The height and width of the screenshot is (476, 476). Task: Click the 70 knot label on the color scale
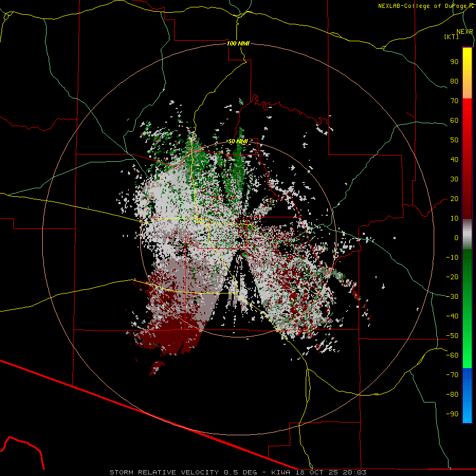454,101
